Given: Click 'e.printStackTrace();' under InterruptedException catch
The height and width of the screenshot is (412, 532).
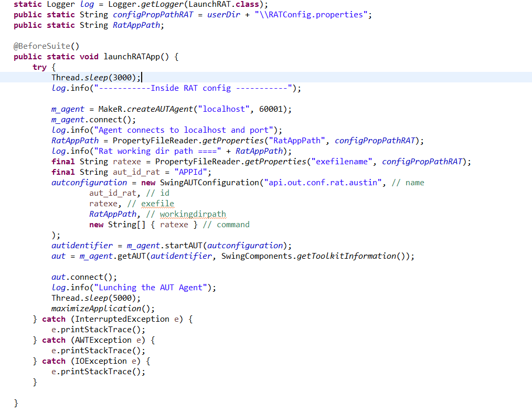Looking at the screenshot, I should point(98,330).
